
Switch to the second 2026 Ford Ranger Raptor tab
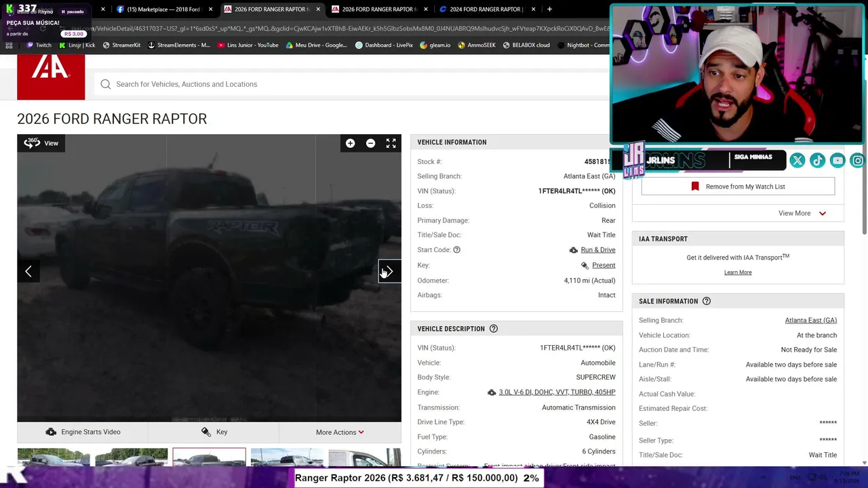[378, 9]
